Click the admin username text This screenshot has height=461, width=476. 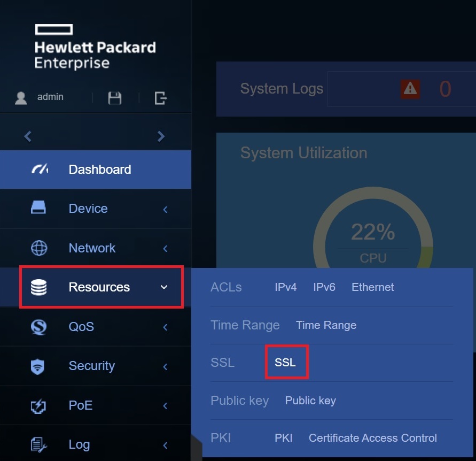click(50, 97)
